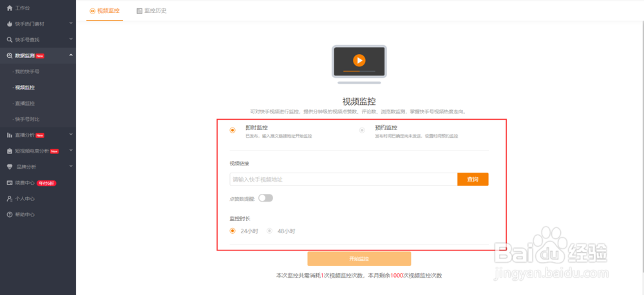Expand the 品牌分析 menu chevron

coord(71,166)
